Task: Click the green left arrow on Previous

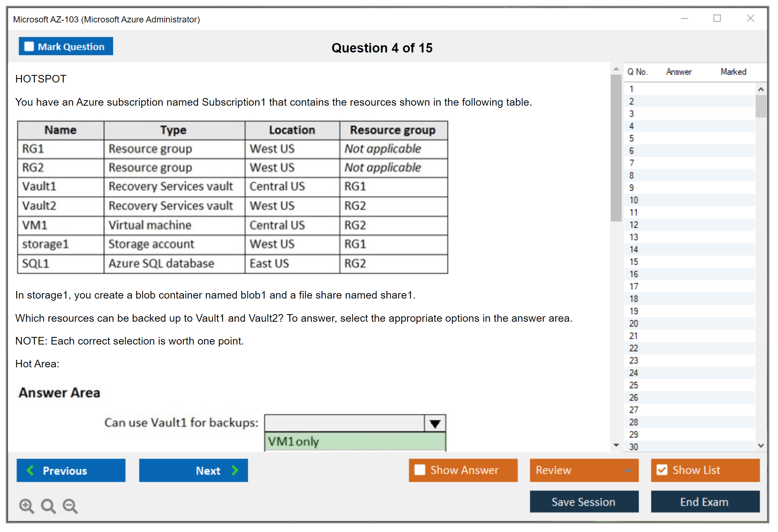Action: pyautogui.click(x=30, y=470)
